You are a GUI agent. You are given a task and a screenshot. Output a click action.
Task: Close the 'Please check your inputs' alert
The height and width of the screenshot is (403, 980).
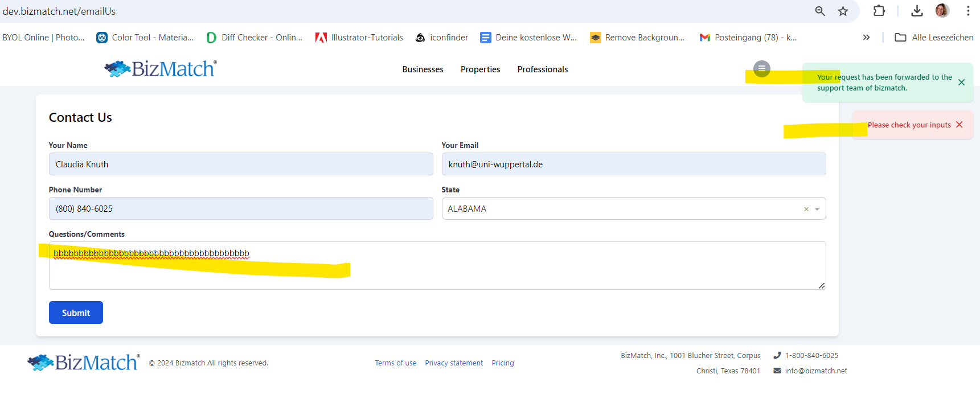960,125
